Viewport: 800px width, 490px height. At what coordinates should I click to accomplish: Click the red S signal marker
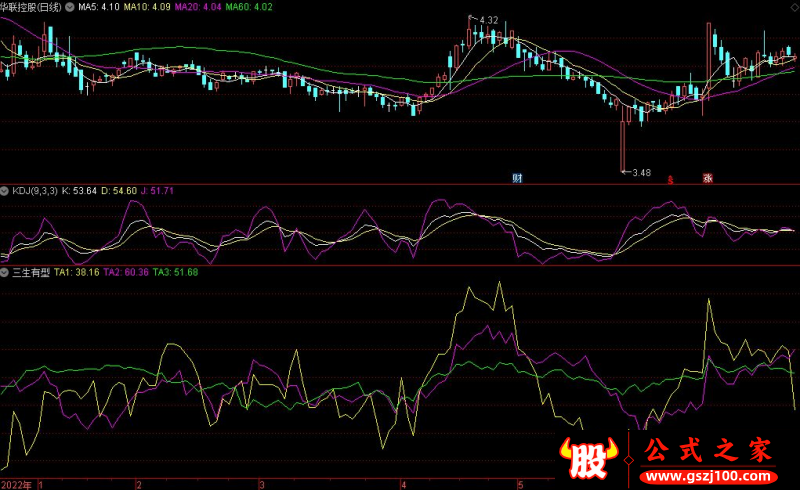pos(671,180)
